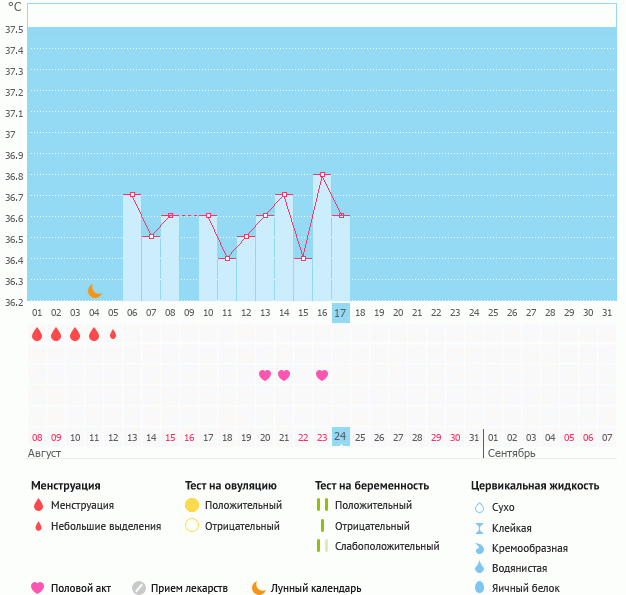
Task: Select highlighted date 24 in date row
Action: pos(340,437)
